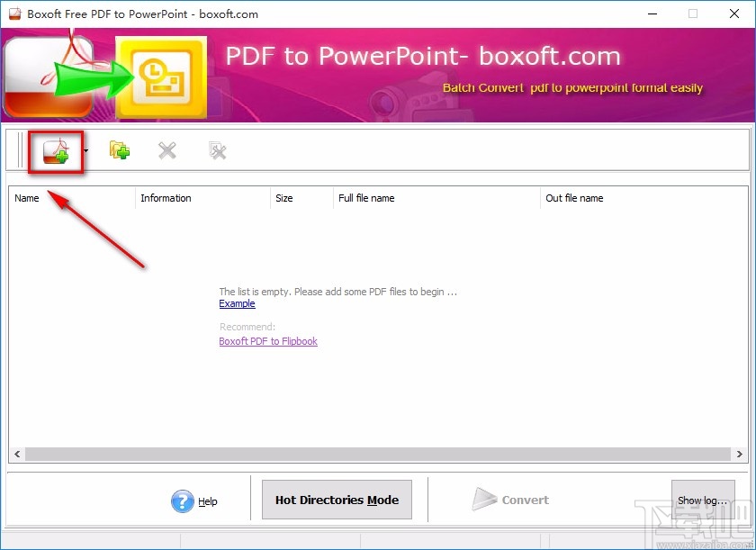This screenshot has height=550, width=756.
Task: Open the Example link
Action: click(x=238, y=303)
